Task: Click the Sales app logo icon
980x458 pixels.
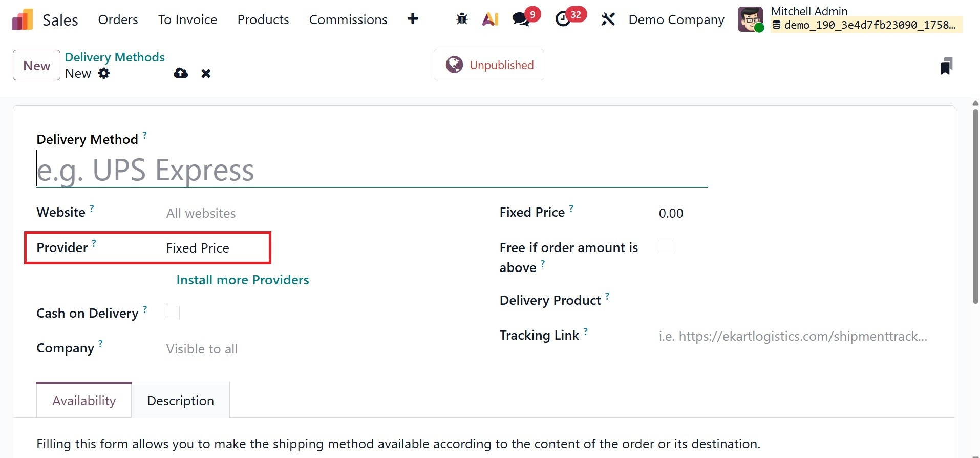Action: click(x=22, y=19)
